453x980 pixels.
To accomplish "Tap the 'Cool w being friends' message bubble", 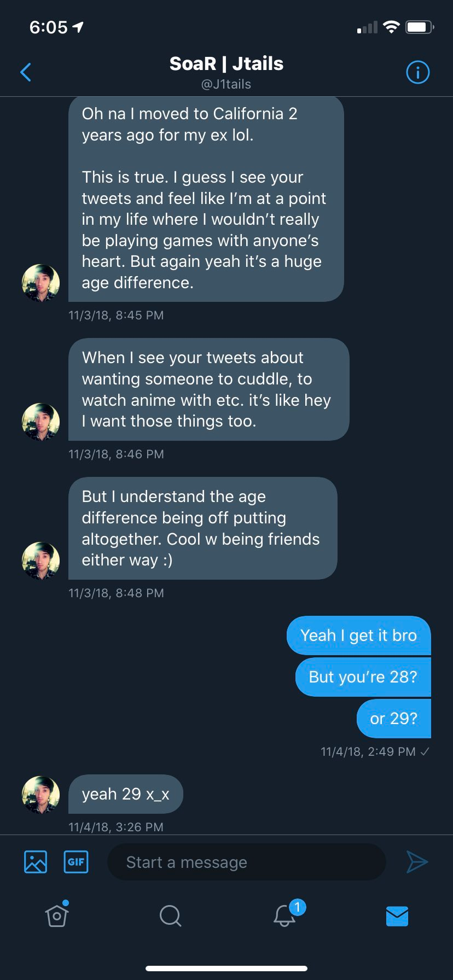I will pyautogui.click(x=203, y=528).
